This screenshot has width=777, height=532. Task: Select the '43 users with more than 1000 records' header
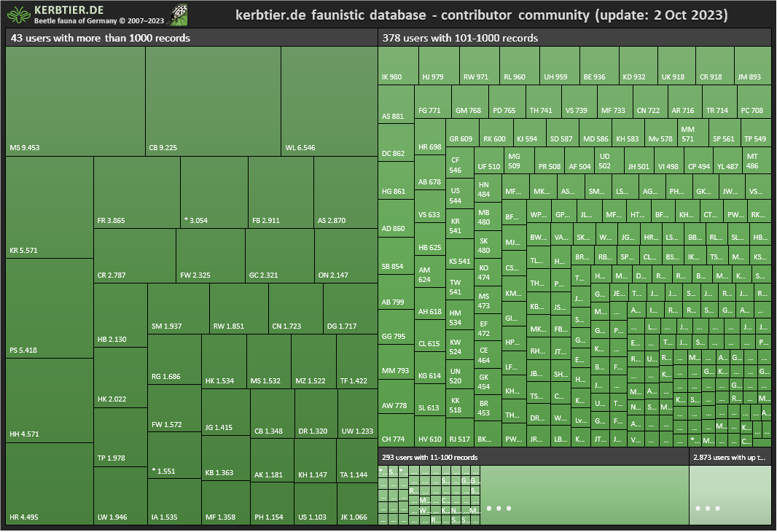[x=191, y=38]
